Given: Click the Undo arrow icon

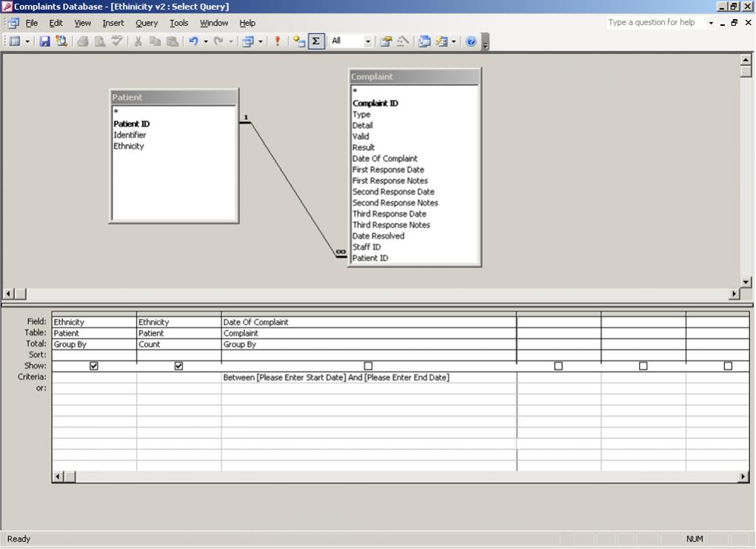Looking at the screenshot, I should [194, 41].
